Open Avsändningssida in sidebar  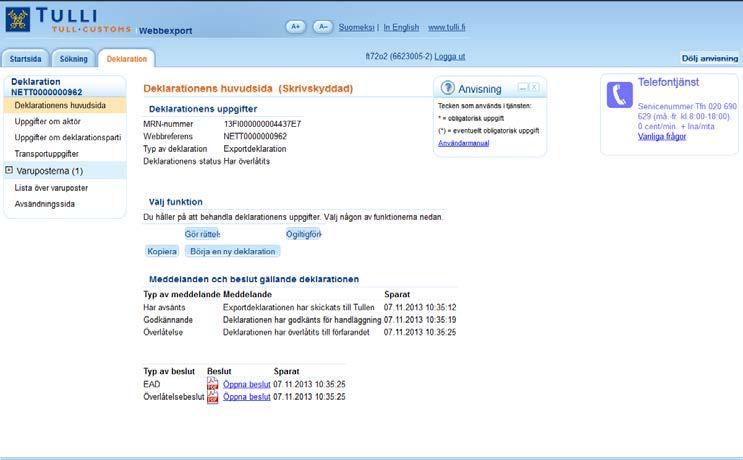45,204
